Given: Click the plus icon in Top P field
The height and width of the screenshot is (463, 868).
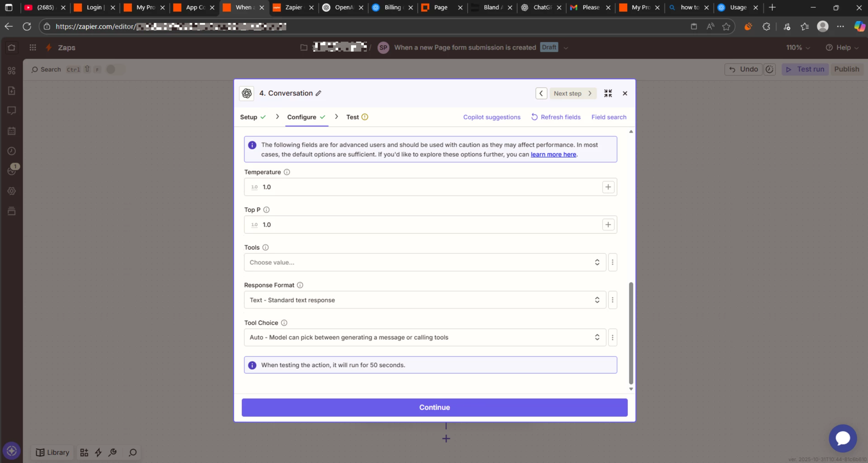Looking at the screenshot, I should coord(608,225).
